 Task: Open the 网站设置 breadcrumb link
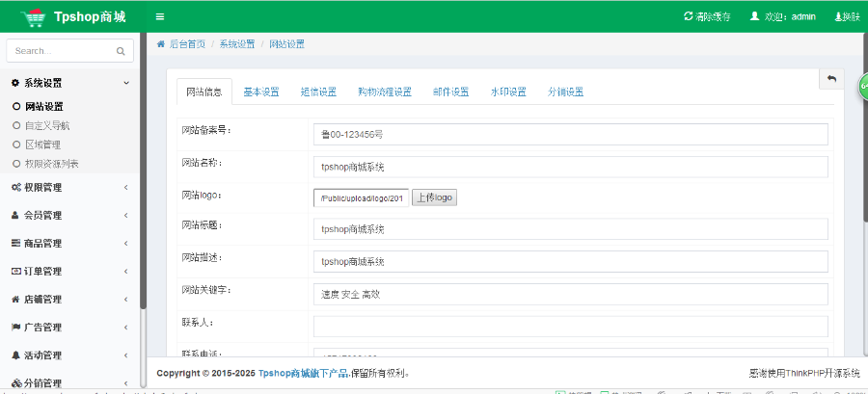[286, 44]
